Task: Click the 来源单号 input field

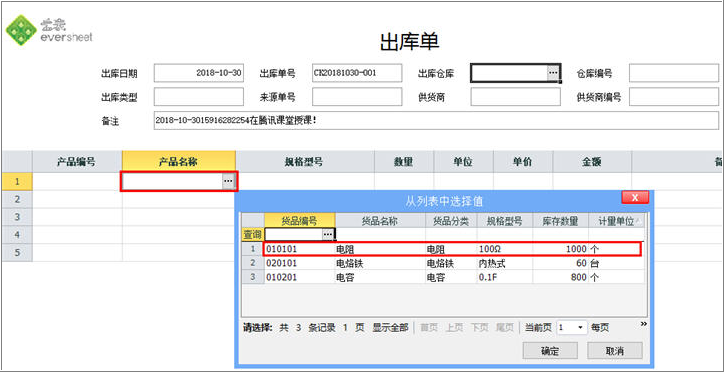Action: pos(357,97)
